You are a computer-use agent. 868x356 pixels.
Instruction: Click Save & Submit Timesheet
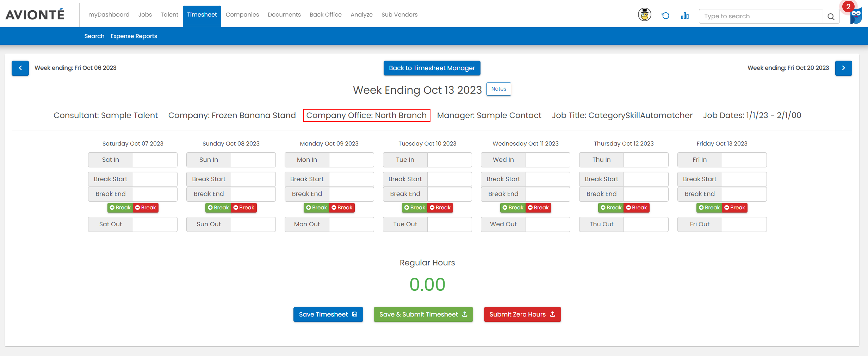[x=423, y=314]
